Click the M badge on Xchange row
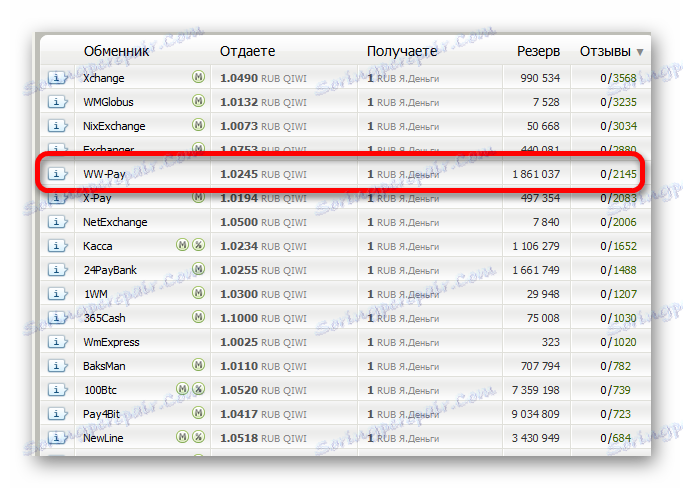This screenshot has width=683, height=488. pos(198,77)
